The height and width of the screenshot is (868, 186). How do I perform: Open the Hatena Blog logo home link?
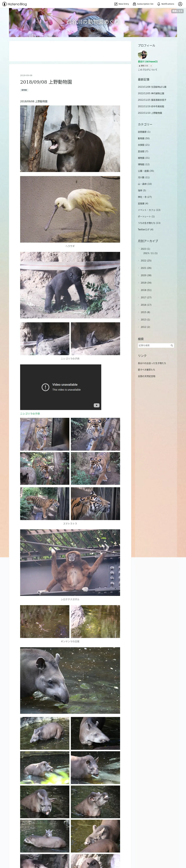click(14, 4)
